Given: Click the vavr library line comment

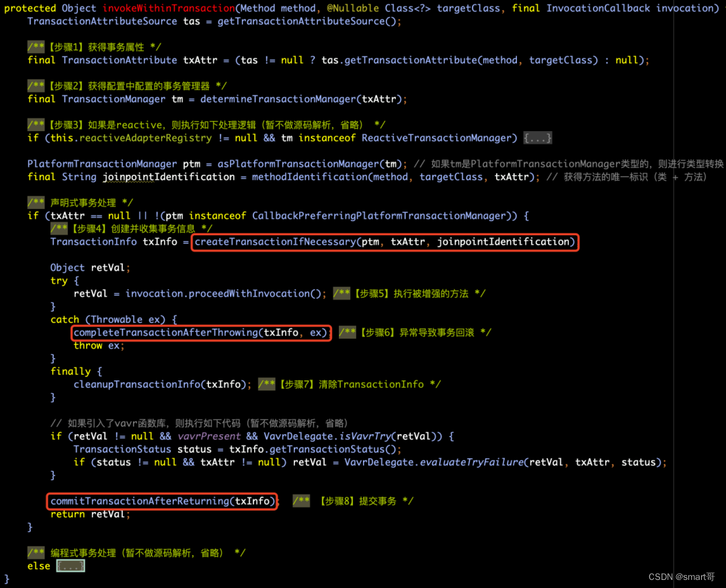Looking at the screenshot, I should [199, 423].
